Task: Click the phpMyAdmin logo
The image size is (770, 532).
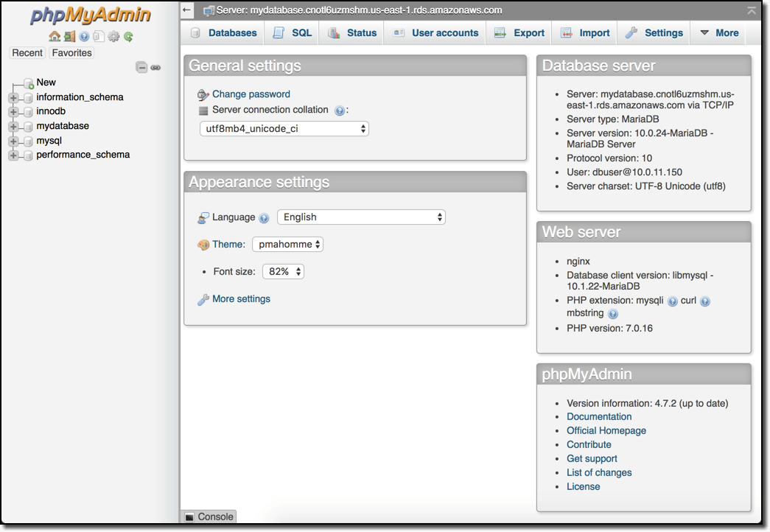Action: [91, 15]
